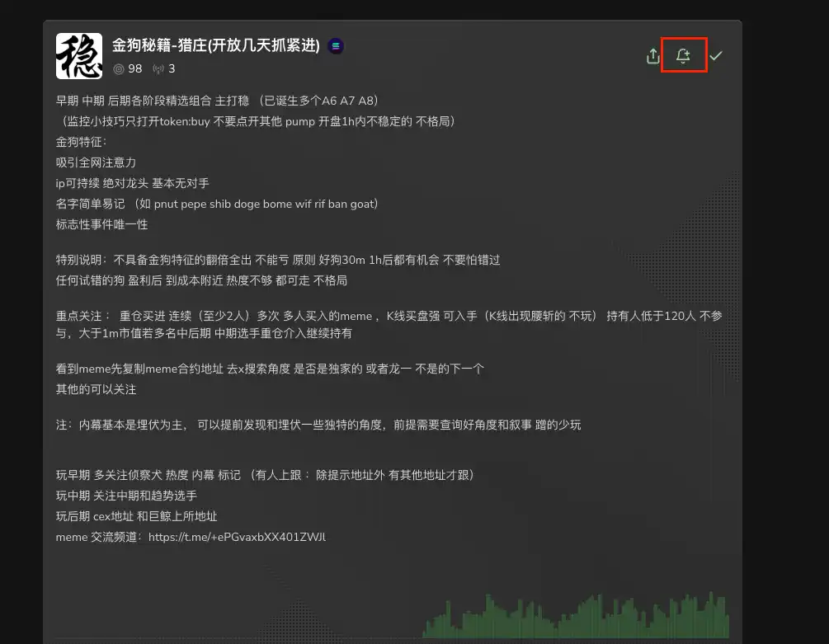Toggle following via the checkmark control
The width and height of the screenshot is (829, 644).
pos(716,56)
